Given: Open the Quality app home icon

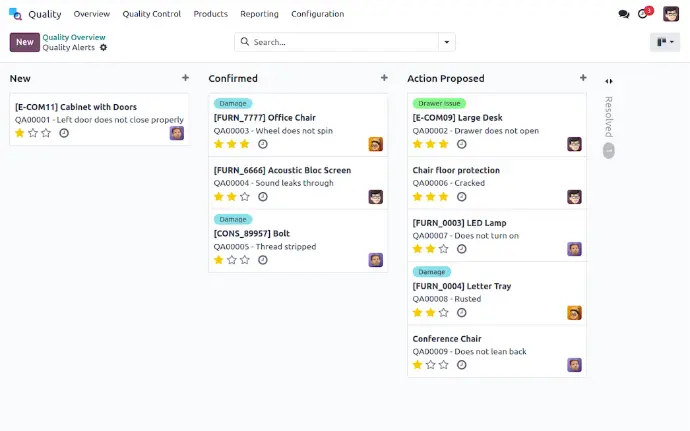Looking at the screenshot, I should (x=15, y=14).
